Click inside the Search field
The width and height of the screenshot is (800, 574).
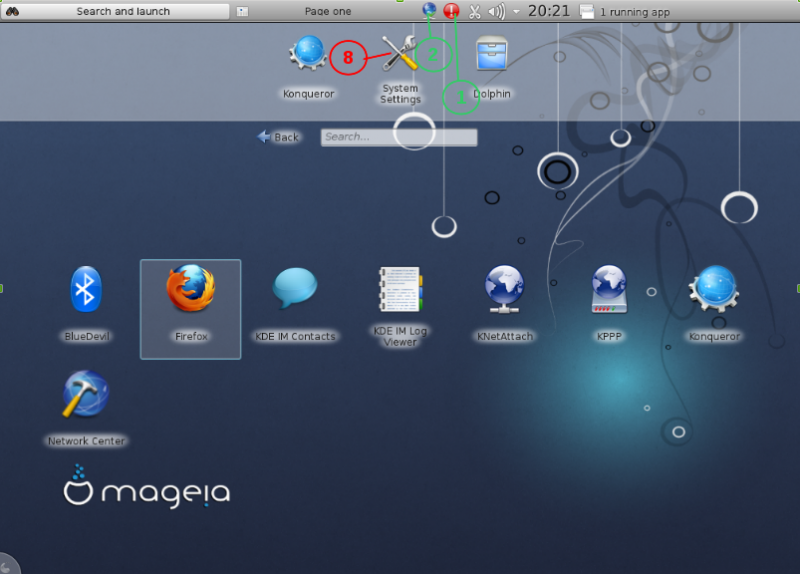point(399,137)
